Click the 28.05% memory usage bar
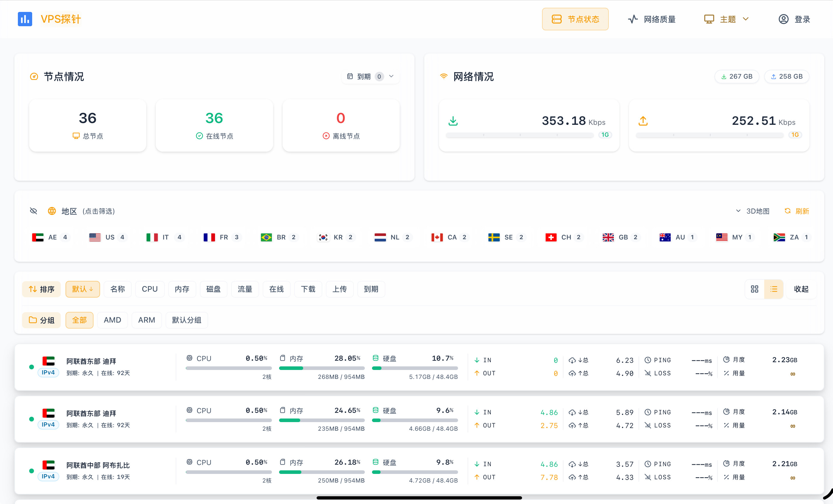The height and width of the screenshot is (504, 833). tap(322, 368)
